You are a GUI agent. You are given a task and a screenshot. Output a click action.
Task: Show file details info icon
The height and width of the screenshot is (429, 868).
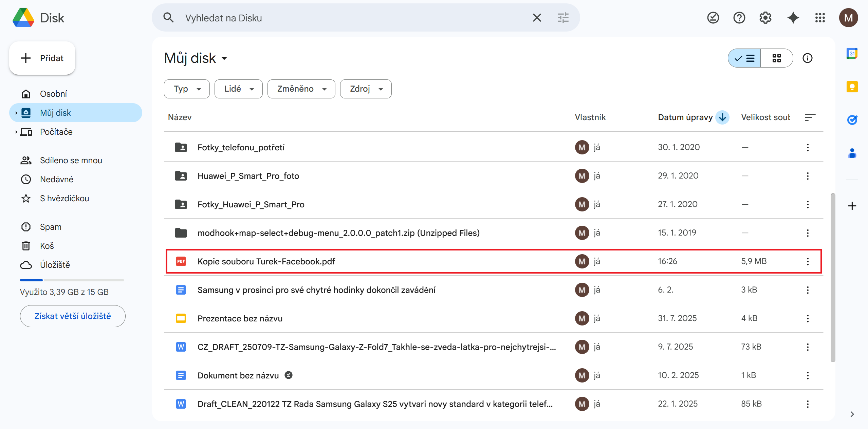807,58
